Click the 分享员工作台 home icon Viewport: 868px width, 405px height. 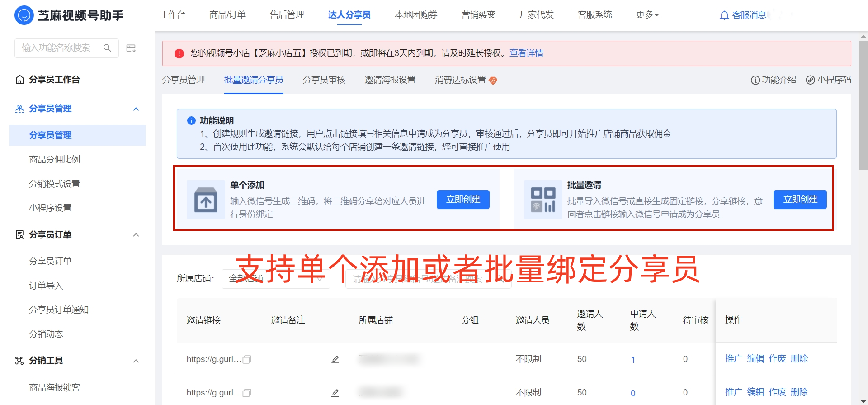click(19, 80)
